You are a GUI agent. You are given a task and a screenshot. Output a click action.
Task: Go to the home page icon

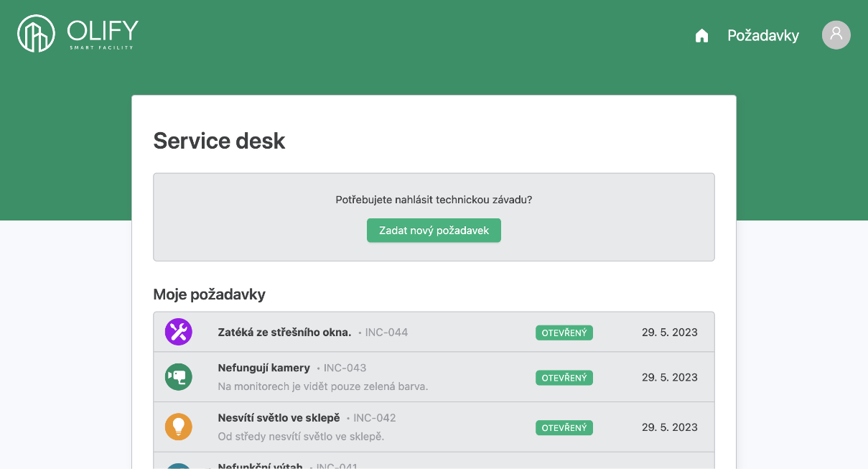pyautogui.click(x=701, y=36)
